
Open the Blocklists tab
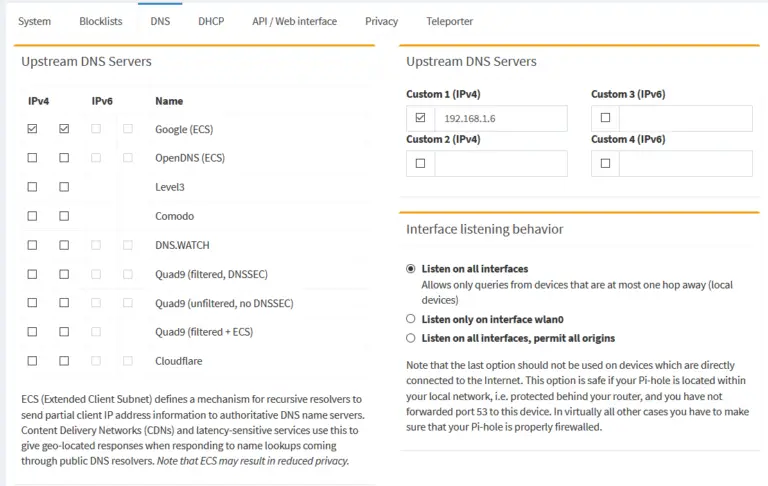click(x=101, y=22)
